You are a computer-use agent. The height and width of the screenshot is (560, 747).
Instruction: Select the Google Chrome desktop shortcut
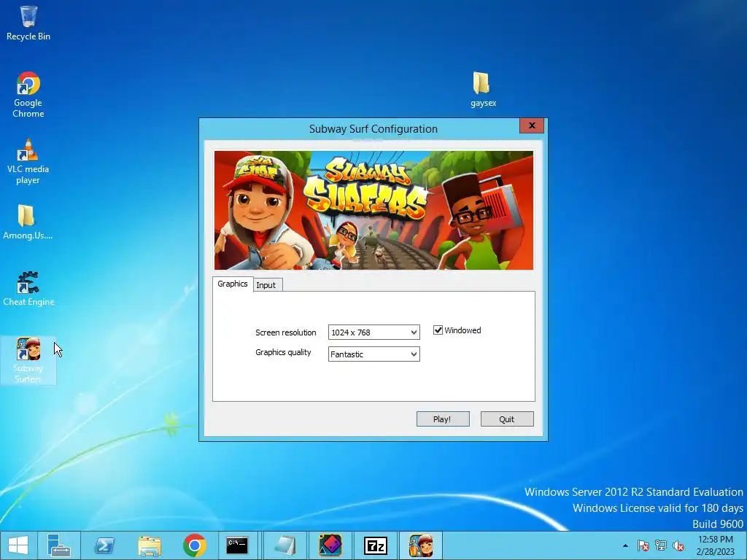coord(28,94)
